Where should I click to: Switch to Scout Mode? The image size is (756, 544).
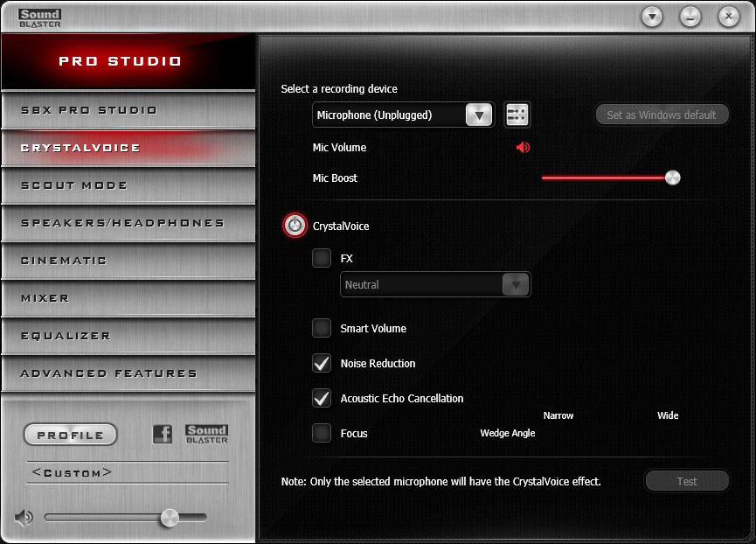click(x=128, y=185)
